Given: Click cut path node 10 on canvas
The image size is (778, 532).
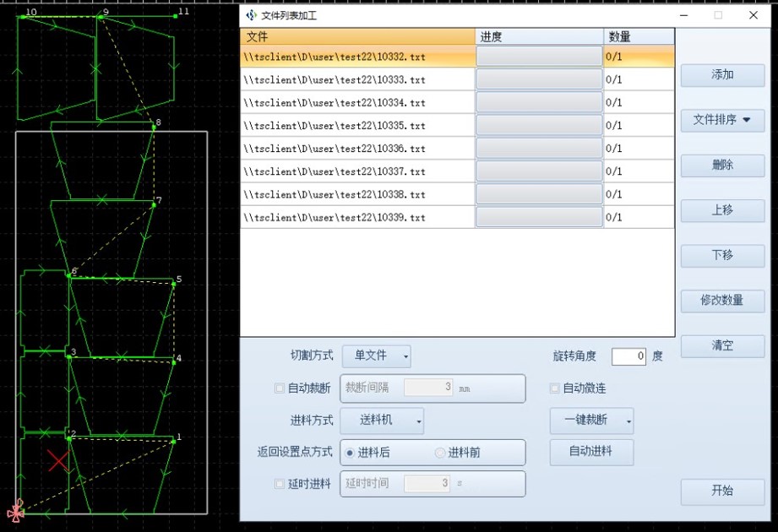Looking at the screenshot, I should [23, 17].
